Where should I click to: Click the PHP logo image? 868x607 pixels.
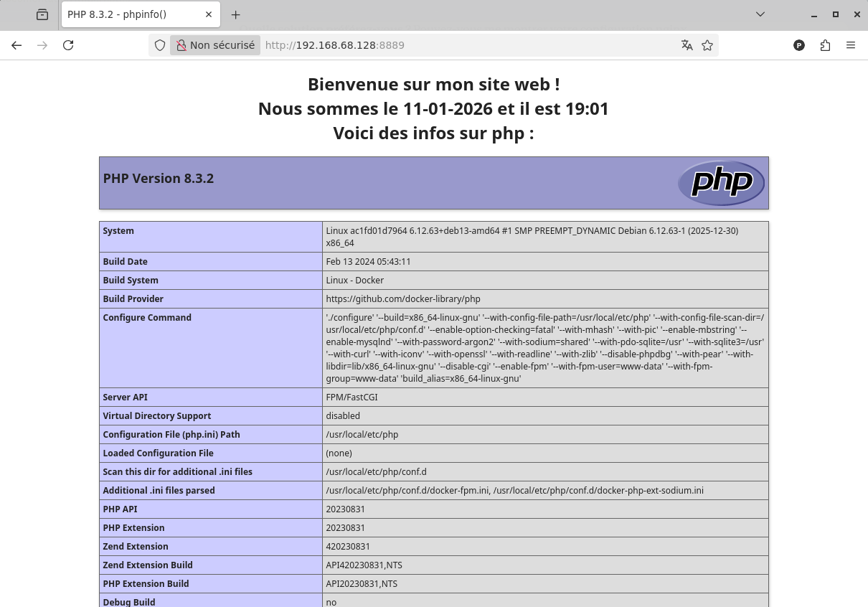(721, 183)
